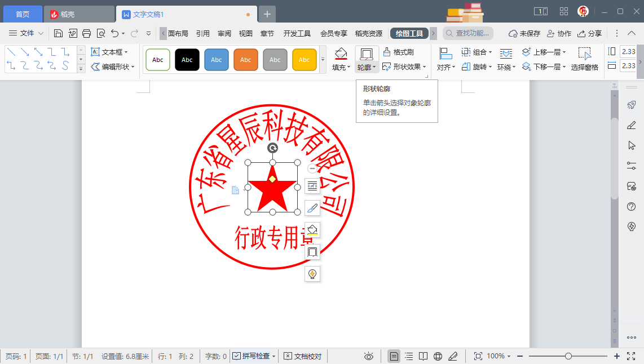644x364 pixels.
Task: Open the Review (审阅) ribbon tab
Action: (x=224, y=33)
